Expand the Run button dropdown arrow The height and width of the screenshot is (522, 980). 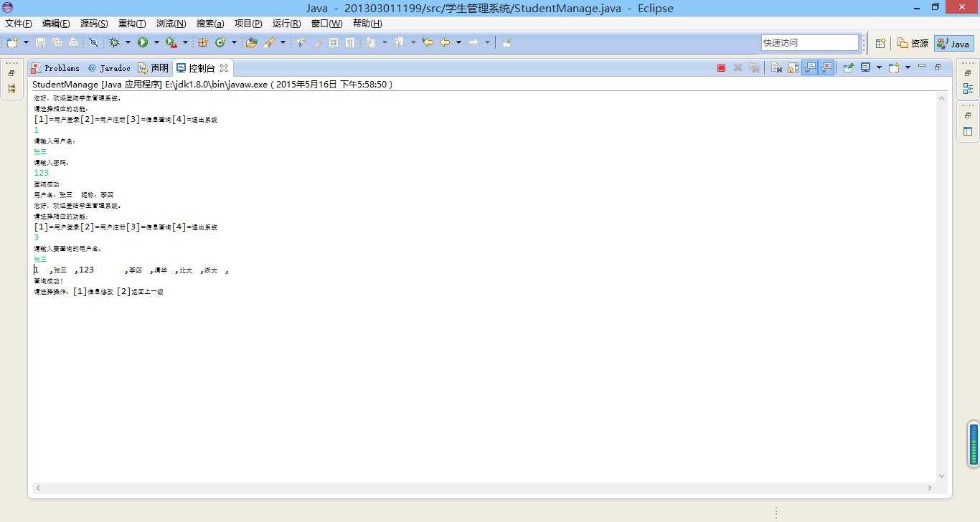pos(156,42)
